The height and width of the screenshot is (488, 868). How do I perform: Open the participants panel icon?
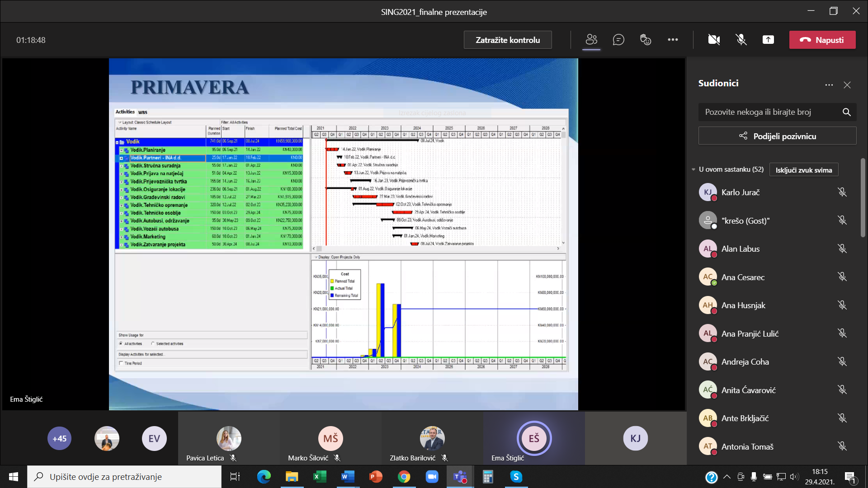[x=591, y=40]
